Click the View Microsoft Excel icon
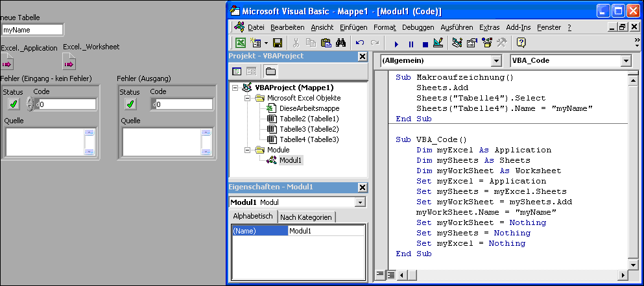The height and width of the screenshot is (286, 644). pos(240,43)
